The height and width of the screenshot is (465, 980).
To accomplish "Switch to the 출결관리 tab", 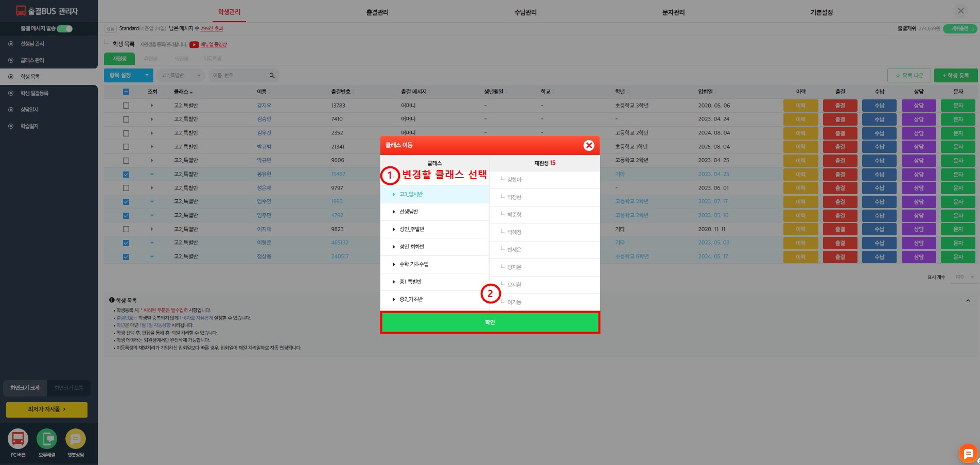I will [x=377, y=12].
